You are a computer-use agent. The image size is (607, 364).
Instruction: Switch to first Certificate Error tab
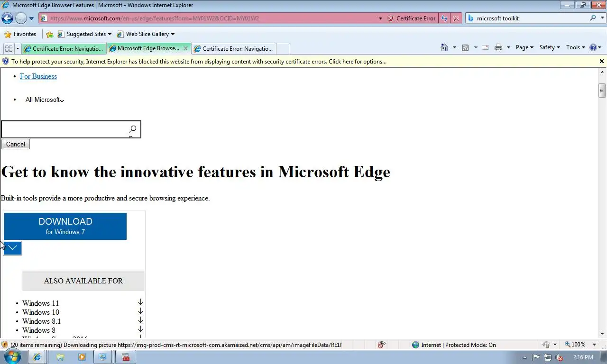coord(64,48)
